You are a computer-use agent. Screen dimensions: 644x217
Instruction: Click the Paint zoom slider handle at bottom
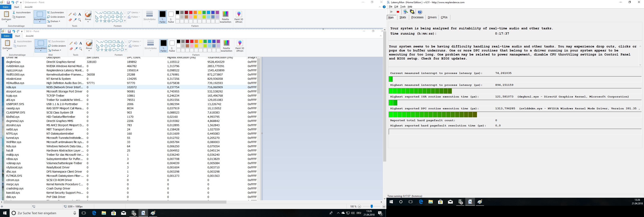372,207
